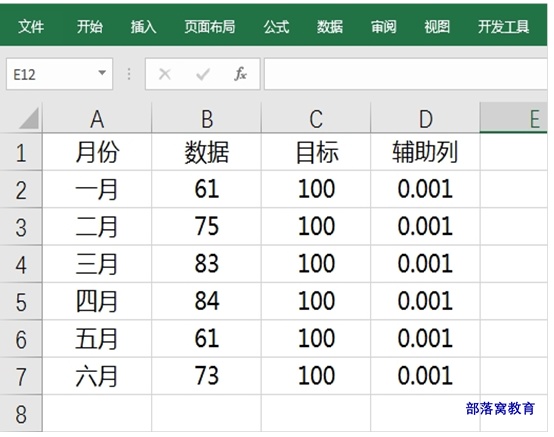Viewport: 554px width, 437px height.
Task: Select row 5 header
Action: 21,302
